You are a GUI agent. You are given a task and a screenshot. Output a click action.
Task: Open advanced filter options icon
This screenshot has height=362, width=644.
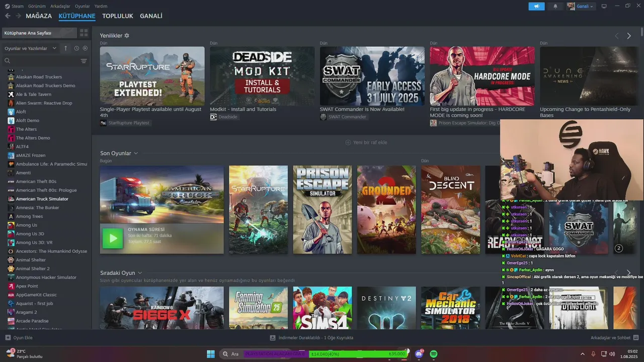(x=84, y=61)
